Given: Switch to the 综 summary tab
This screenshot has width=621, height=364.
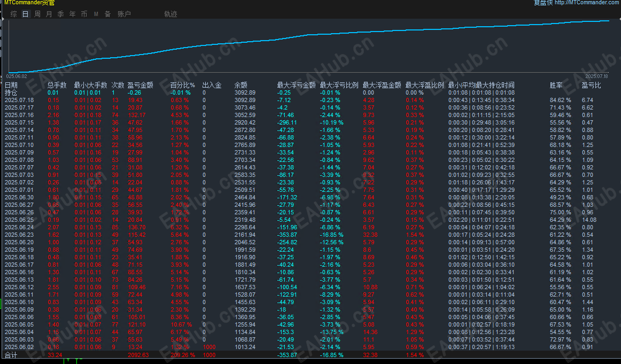Looking at the screenshot, I should (14, 14).
